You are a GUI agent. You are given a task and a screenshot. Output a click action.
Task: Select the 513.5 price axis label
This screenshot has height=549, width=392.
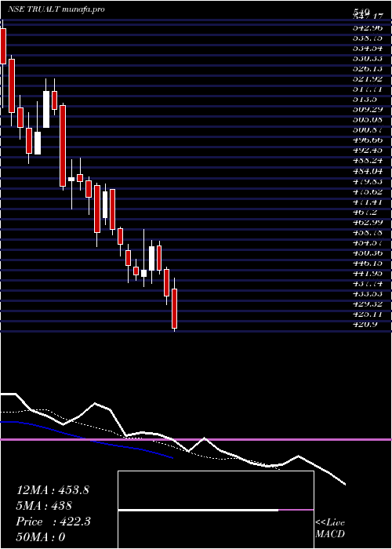pyautogui.click(x=365, y=100)
